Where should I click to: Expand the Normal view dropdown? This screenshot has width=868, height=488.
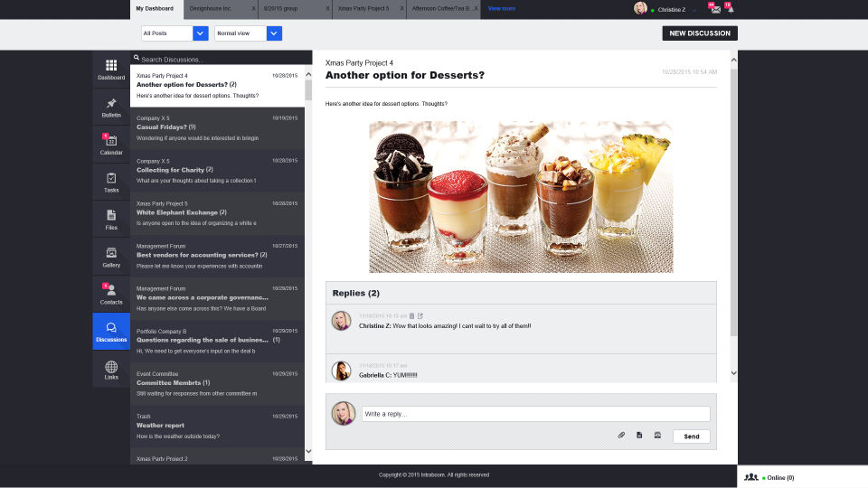[274, 33]
